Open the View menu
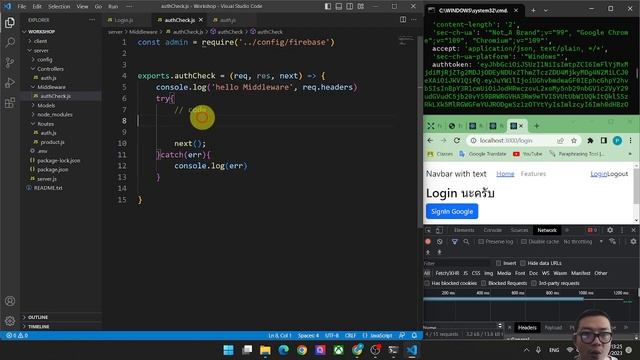Viewport: 640px width, 360px height. (82, 7)
